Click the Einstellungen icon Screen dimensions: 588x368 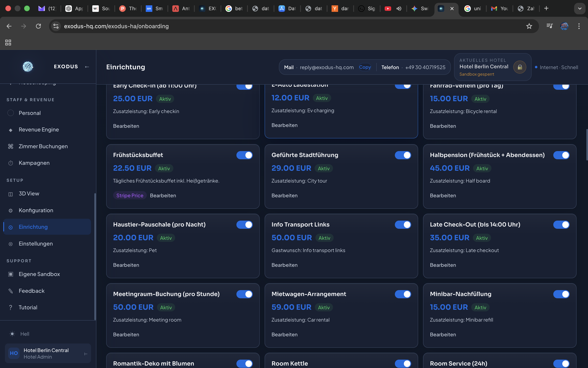coord(10,244)
